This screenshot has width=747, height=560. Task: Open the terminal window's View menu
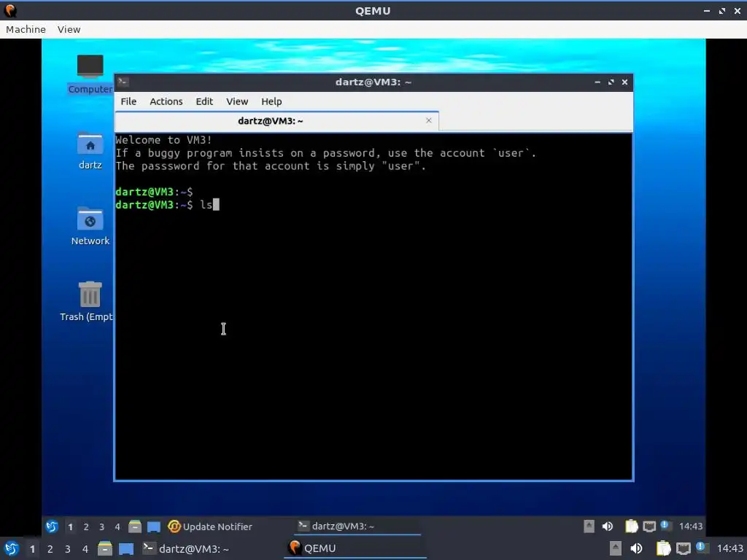pos(237,101)
